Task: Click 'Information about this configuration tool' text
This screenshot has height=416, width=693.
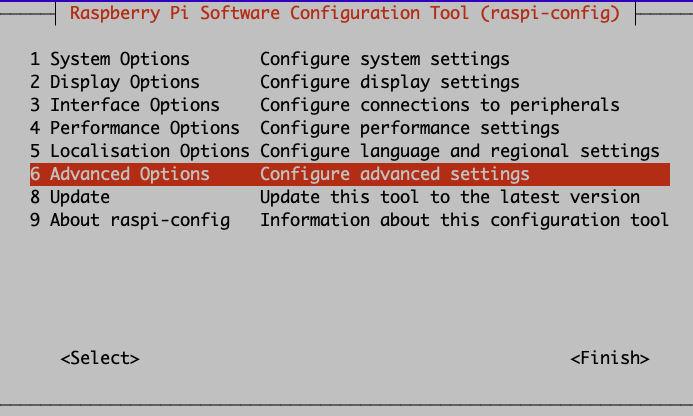Action: (465, 220)
